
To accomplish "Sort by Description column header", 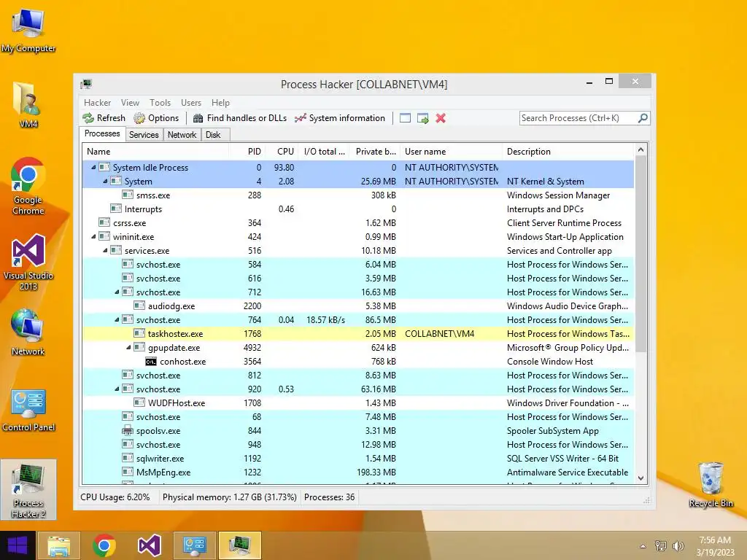I will click(569, 152).
